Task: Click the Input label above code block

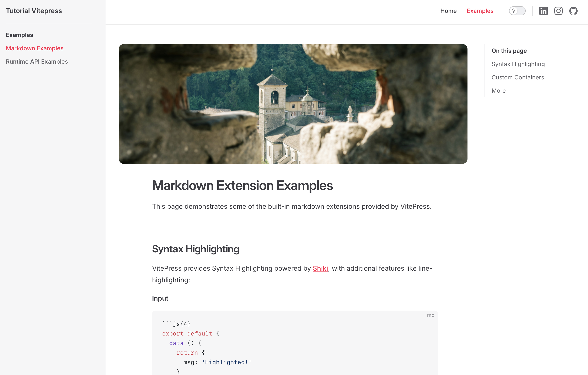Action: 160,298
